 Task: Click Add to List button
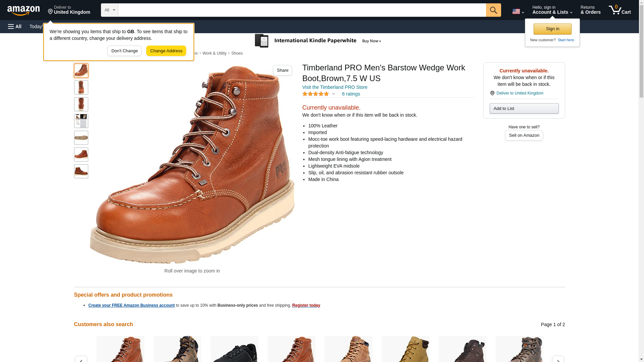pyautogui.click(x=524, y=108)
